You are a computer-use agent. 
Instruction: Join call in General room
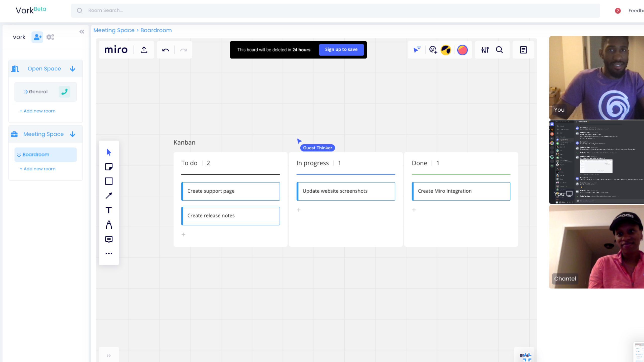(64, 92)
